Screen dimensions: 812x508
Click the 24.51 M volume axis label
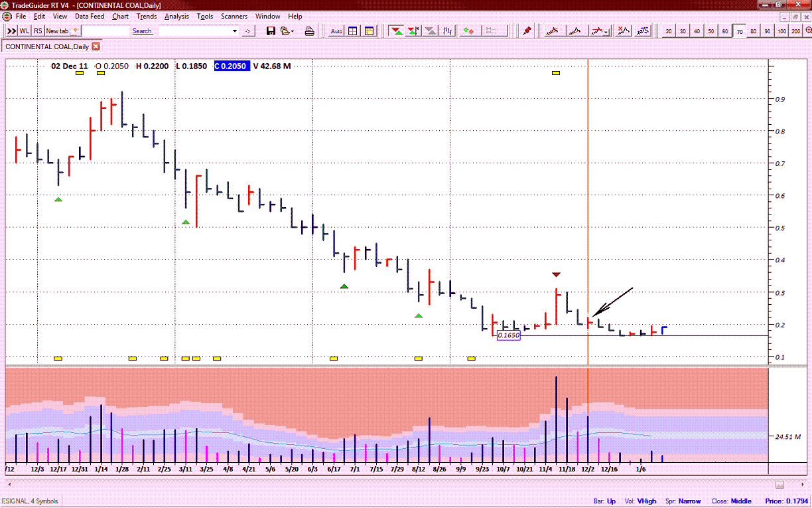tap(787, 436)
